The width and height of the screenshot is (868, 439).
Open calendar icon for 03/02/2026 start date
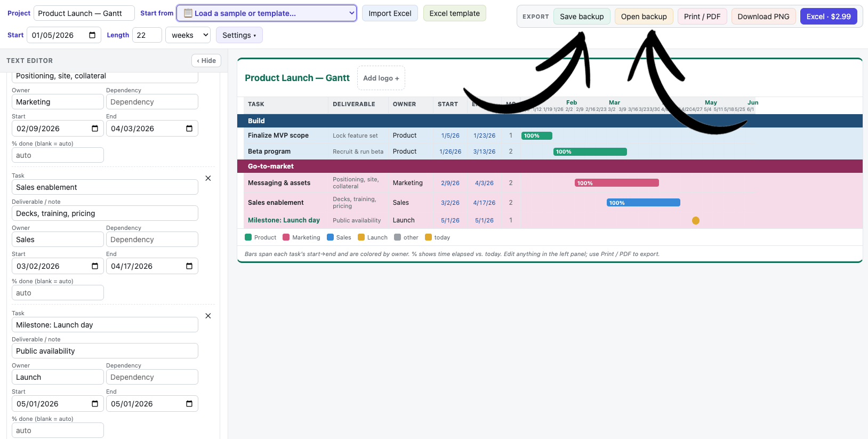pyautogui.click(x=95, y=266)
